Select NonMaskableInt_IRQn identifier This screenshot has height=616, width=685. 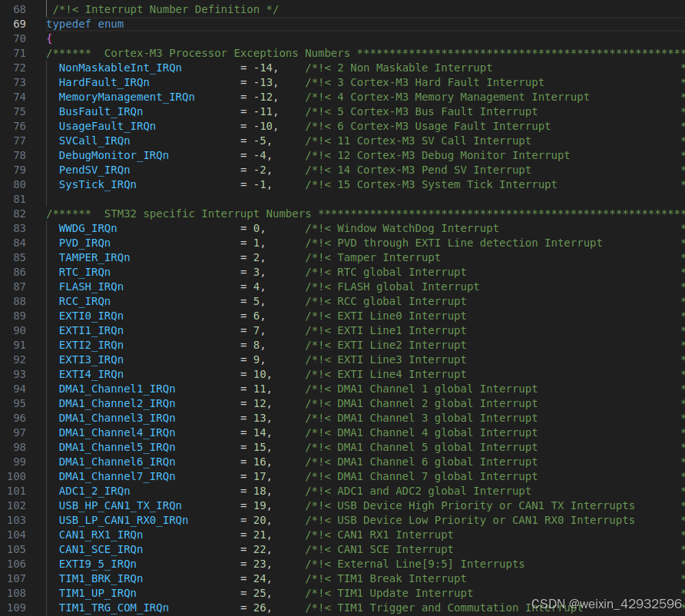[120, 68]
